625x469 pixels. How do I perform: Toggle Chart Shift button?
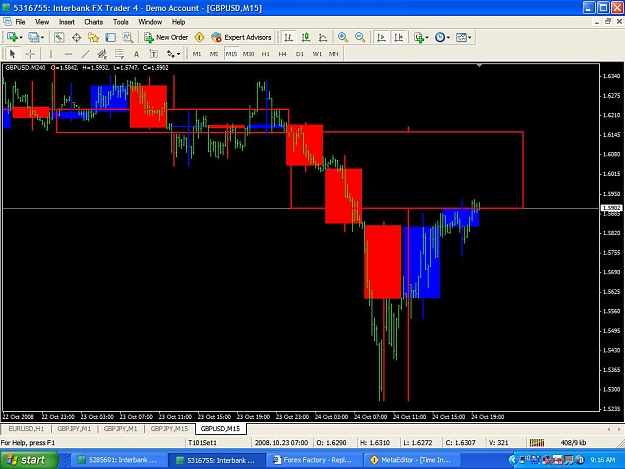click(x=399, y=37)
